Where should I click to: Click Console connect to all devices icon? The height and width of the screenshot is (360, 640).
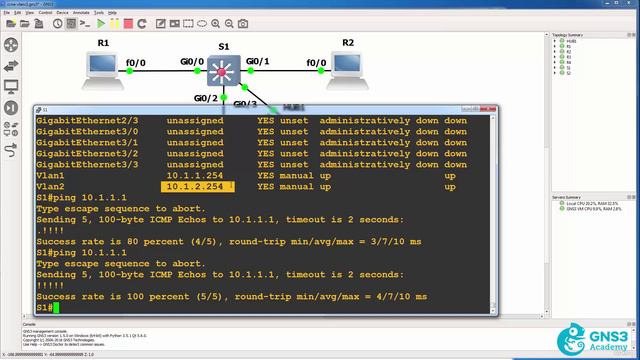pyautogui.click(x=84, y=24)
